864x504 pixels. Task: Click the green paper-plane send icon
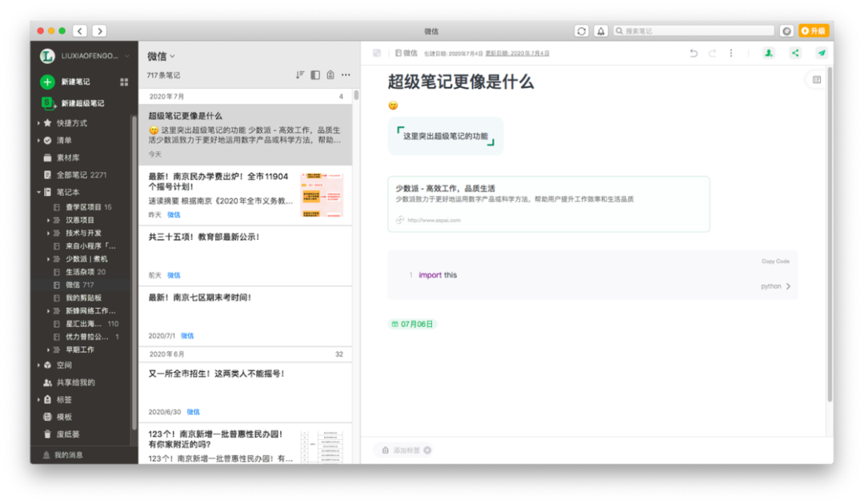[x=821, y=53]
